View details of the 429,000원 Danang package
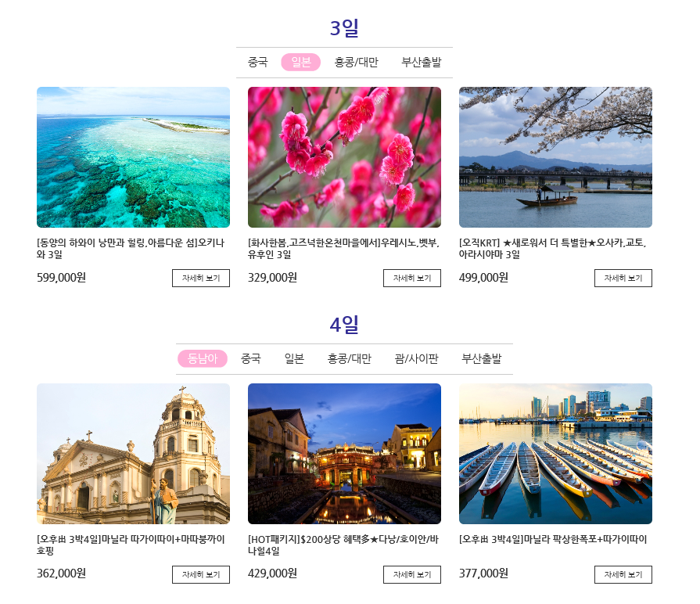The height and width of the screenshot is (604, 700). tap(412, 574)
